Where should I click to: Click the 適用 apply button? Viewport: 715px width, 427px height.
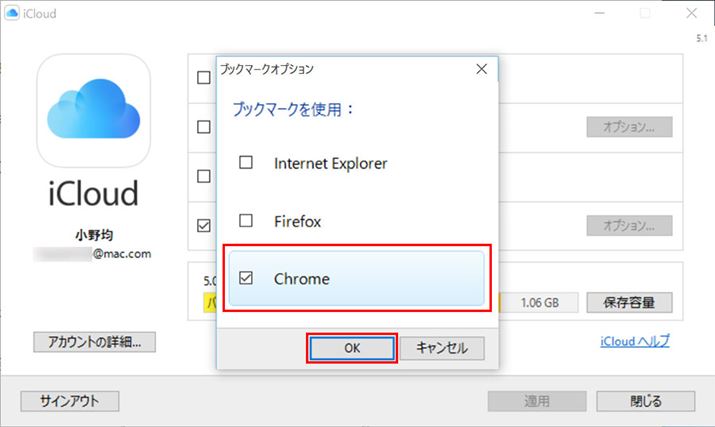click(x=536, y=401)
